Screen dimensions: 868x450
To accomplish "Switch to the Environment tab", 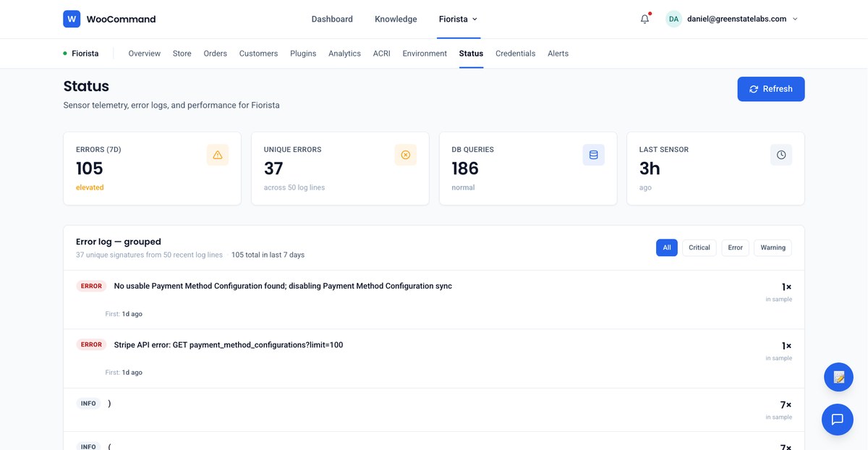I will pyautogui.click(x=425, y=54).
